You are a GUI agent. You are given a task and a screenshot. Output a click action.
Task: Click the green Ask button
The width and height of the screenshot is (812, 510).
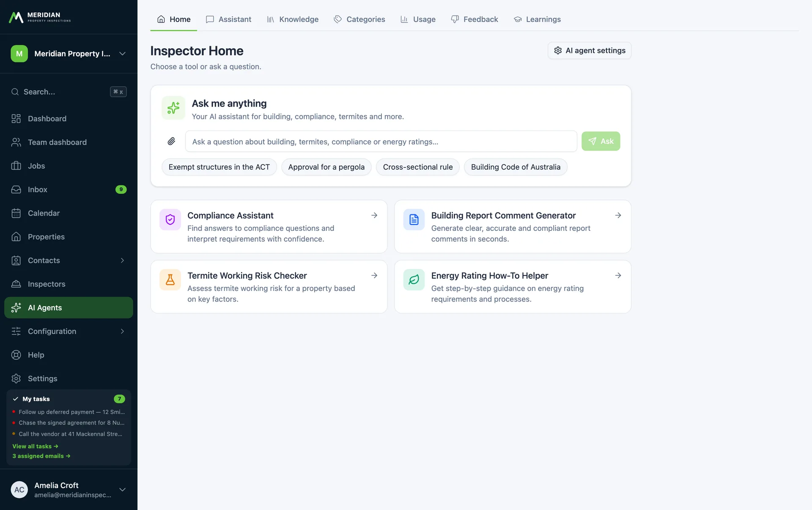(x=601, y=141)
